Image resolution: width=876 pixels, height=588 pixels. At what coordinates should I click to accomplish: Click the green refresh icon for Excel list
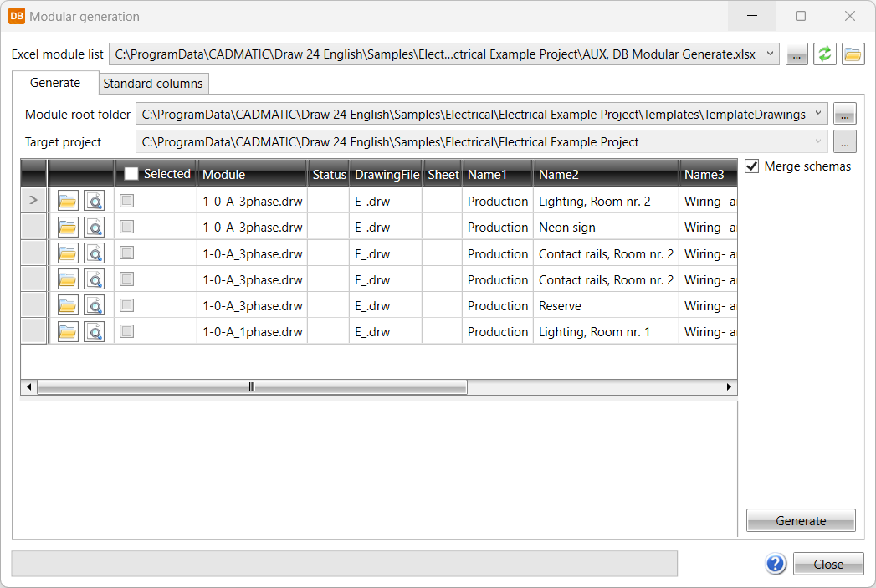coord(824,54)
